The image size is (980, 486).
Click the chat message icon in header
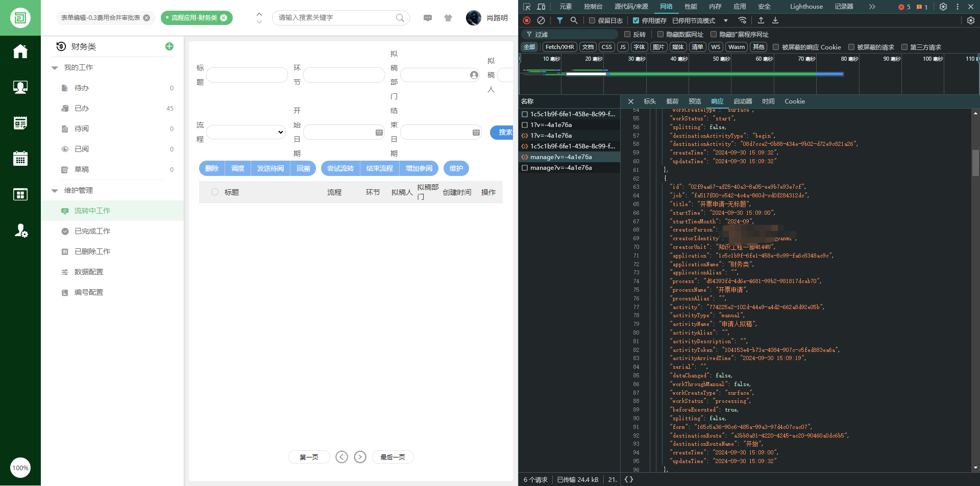click(428, 18)
